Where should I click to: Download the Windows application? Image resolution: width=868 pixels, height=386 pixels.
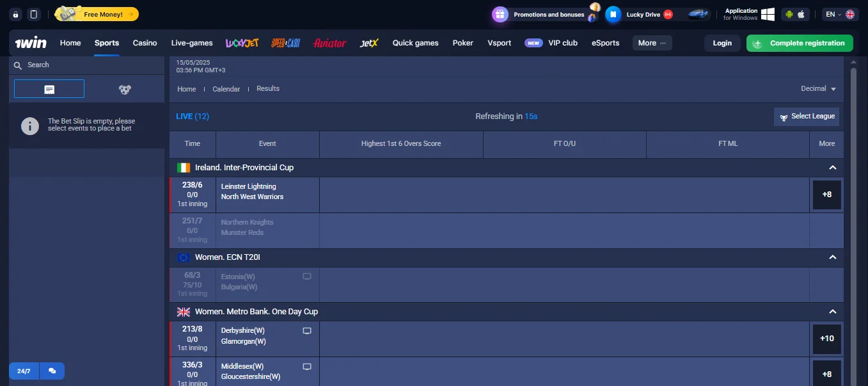coord(748,14)
